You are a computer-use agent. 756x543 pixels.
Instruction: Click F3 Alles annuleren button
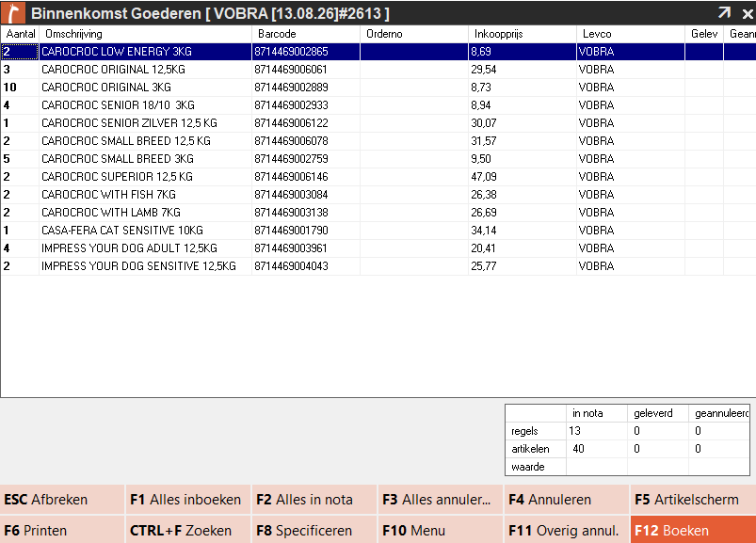pyautogui.click(x=441, y=500)
